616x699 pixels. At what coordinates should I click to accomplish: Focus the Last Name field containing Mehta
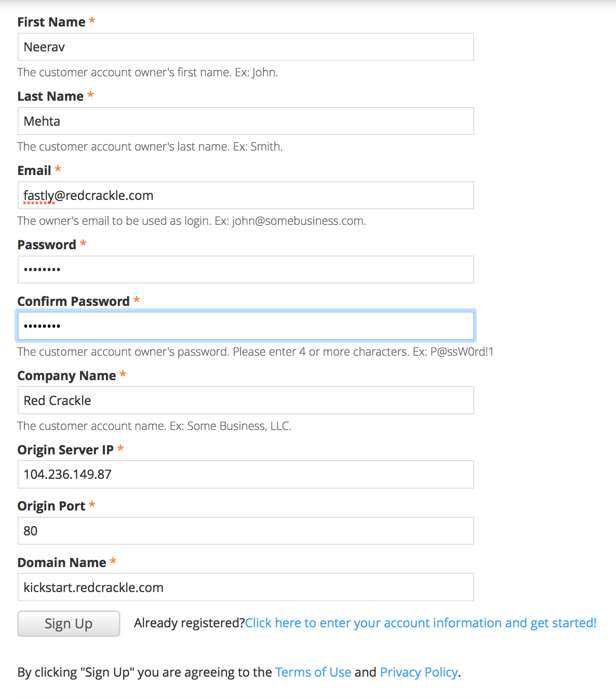click(x=246, y=121)
